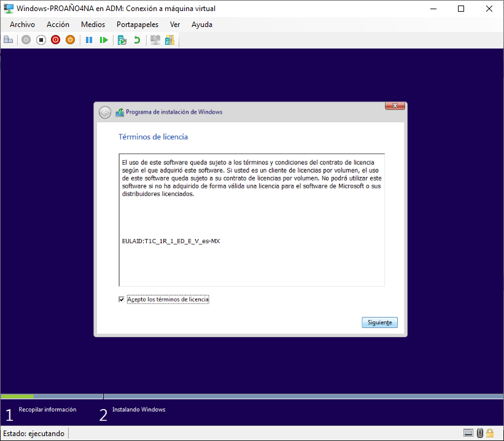Minimize the virtual machine connection window
Screen dimensions: 504x441
point(433,9)
